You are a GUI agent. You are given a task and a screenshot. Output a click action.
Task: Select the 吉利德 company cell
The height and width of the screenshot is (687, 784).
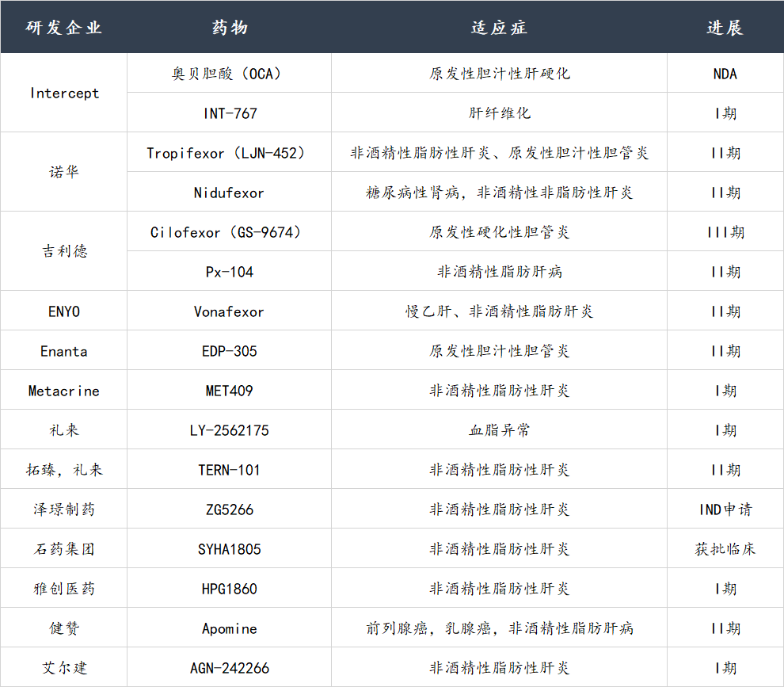pos(63,250)
